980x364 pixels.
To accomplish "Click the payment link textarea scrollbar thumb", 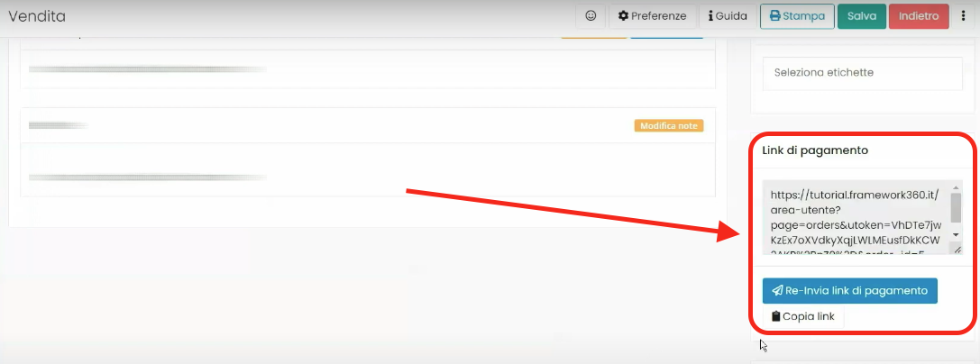I will tap(956, 208).
